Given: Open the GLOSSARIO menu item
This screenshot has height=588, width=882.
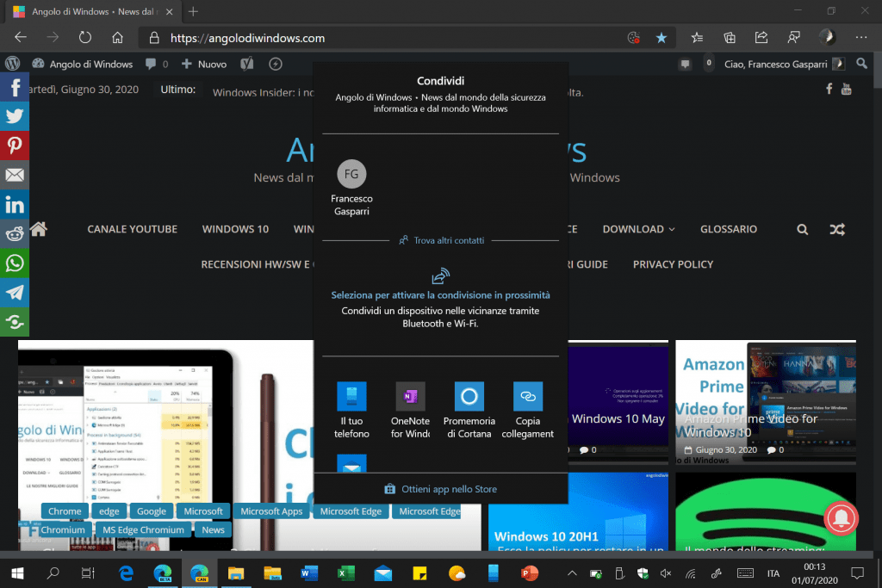Looking at the screenshot, I should click(x=728, y=229).
